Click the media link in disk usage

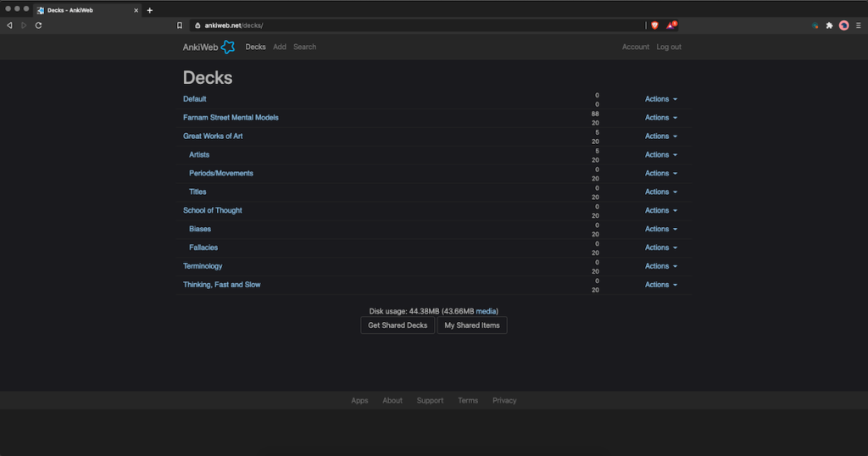(x=486, y=311)
